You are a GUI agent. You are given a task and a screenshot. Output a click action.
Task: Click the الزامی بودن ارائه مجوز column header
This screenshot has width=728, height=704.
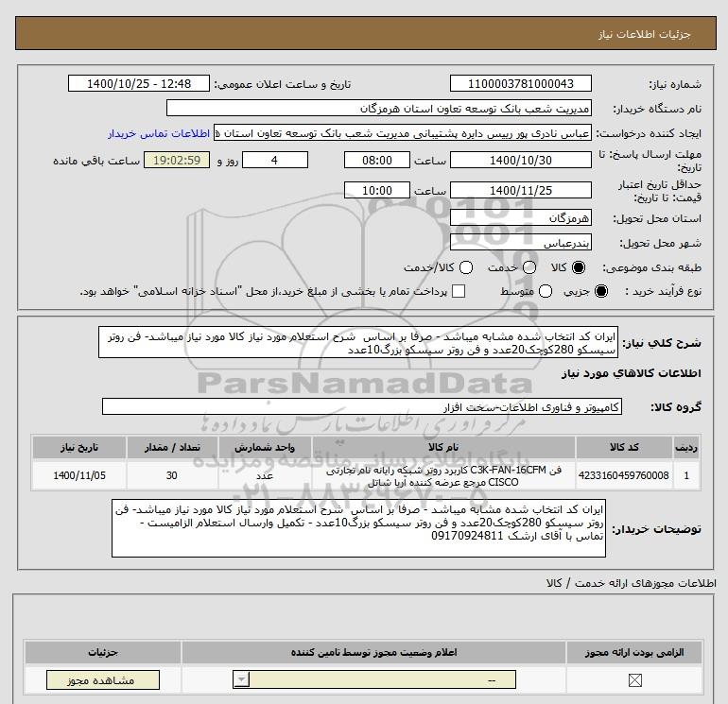click(x=634, y=652)
